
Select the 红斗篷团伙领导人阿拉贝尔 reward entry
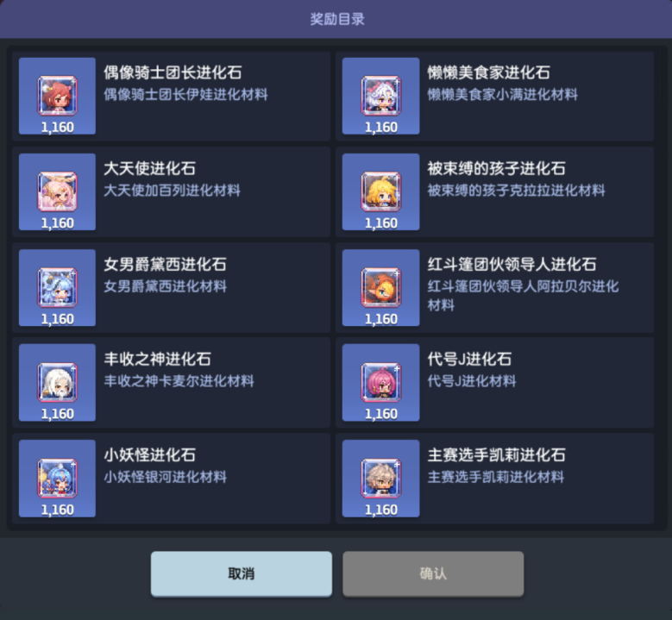click(x=494, y=288)
